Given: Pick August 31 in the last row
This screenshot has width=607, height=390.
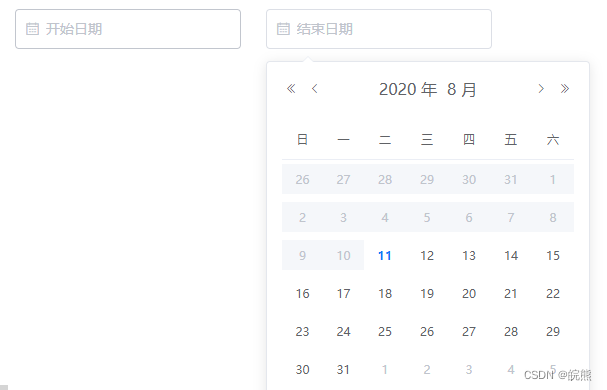Looking at the screenshot, I should coord(343,369).
